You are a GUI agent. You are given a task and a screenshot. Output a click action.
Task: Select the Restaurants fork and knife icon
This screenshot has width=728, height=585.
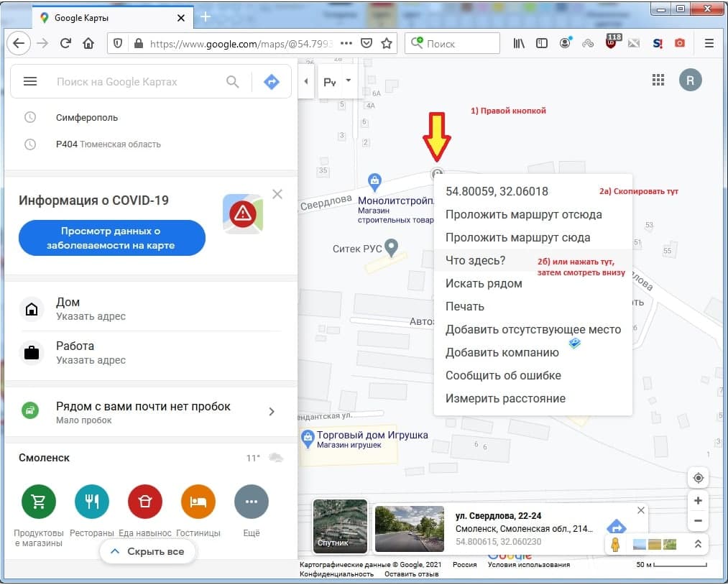coord(92,502)
